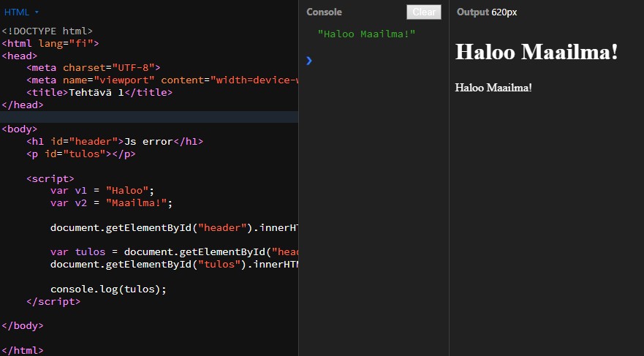This screenshot has height=356, width=644.
Task: Click the h1 line containing Js error
Action: tap(114, 141)
